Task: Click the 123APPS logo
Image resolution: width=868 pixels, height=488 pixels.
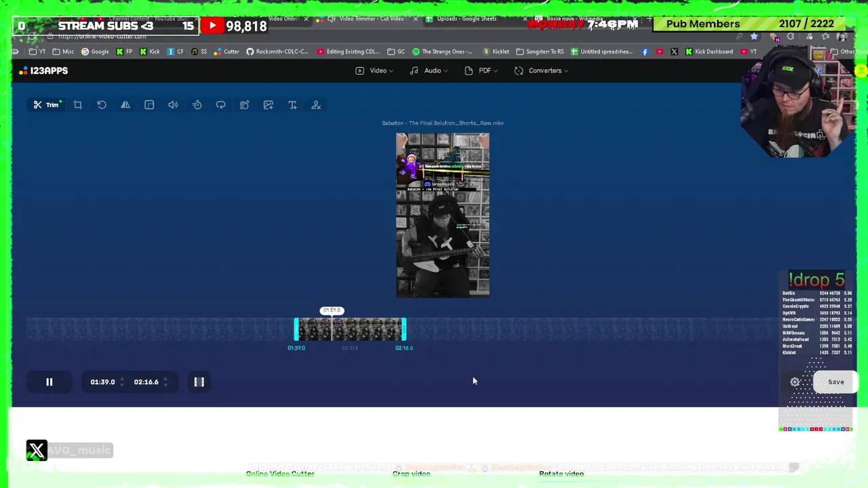Action: pyautogui.click(x=44, y=70)
